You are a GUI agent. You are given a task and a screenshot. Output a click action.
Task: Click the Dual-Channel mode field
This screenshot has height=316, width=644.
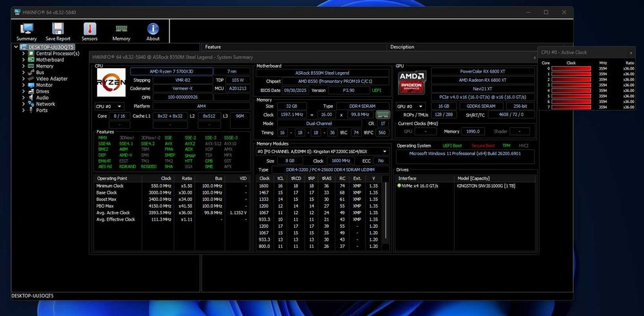tap(319, 124)
